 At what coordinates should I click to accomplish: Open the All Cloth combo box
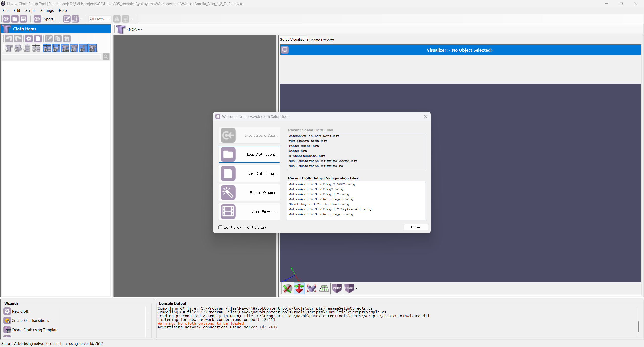click(100, 19)
